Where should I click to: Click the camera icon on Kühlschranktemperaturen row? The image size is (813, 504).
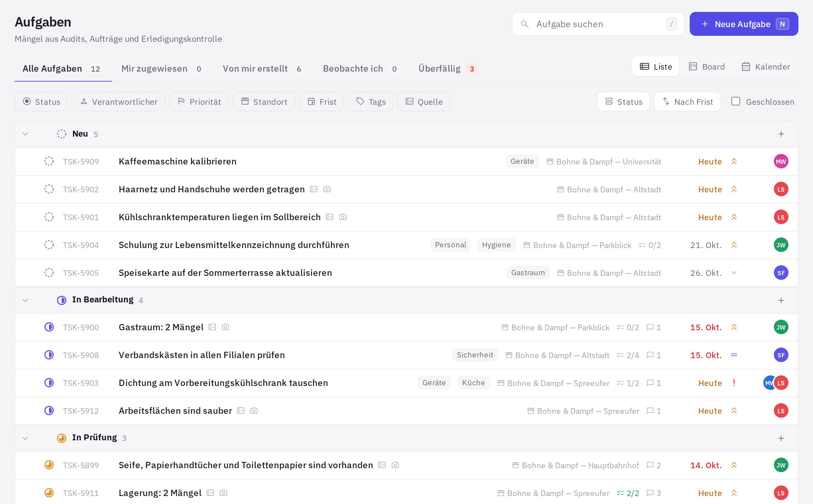(x=343, y=217)
